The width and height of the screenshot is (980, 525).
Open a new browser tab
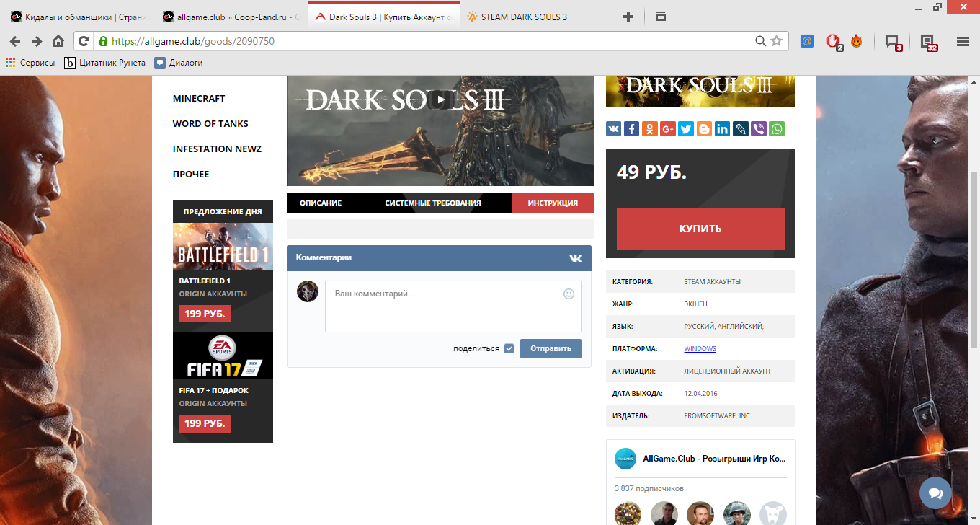tap(628, 17)
